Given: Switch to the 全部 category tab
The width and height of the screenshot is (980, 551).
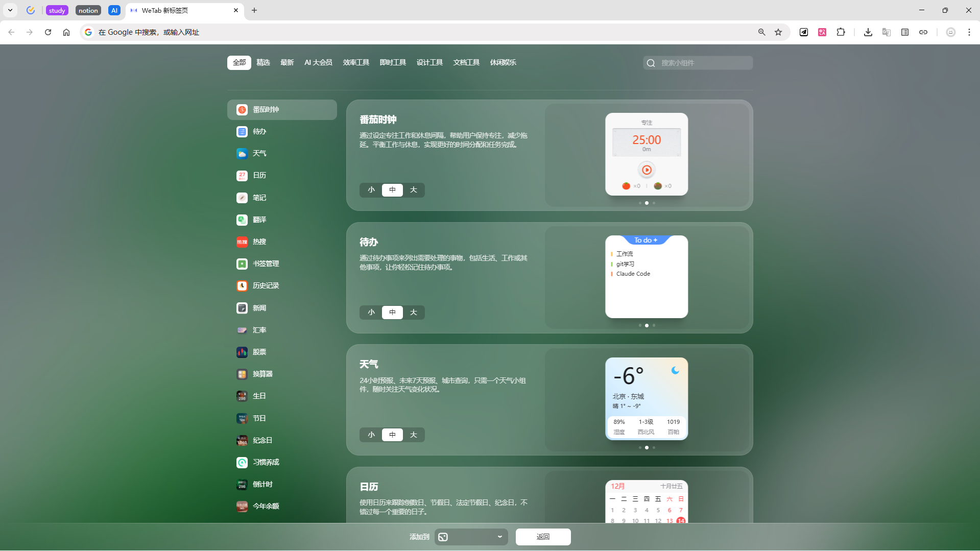Looking at the screenshot, I should tap(239, 63).
